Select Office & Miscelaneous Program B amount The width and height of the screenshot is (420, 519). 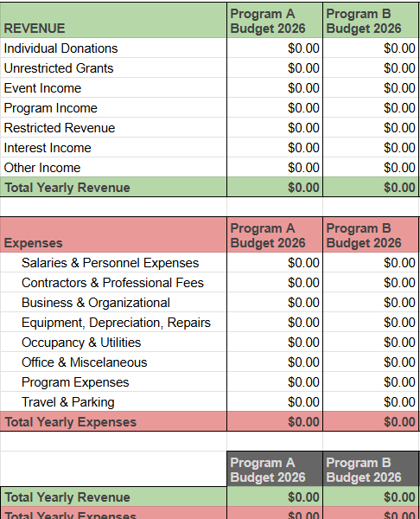[x=371, y=362]
